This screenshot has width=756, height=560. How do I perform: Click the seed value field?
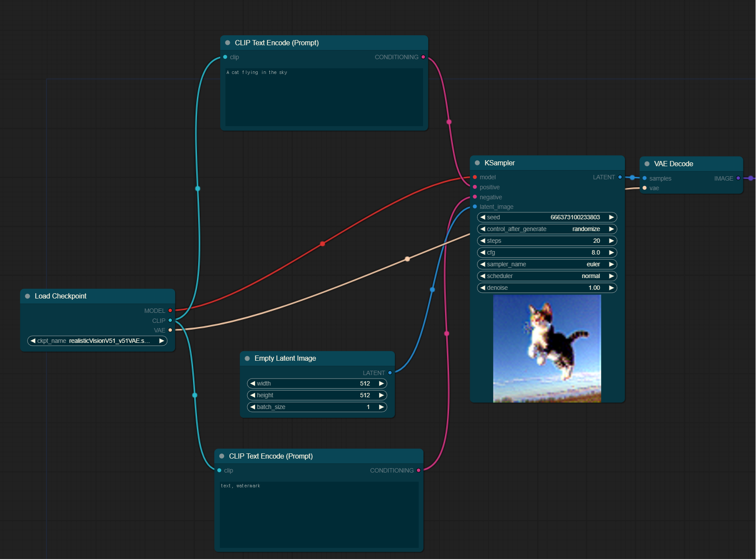pyautogui.click(x=547, y=217)
